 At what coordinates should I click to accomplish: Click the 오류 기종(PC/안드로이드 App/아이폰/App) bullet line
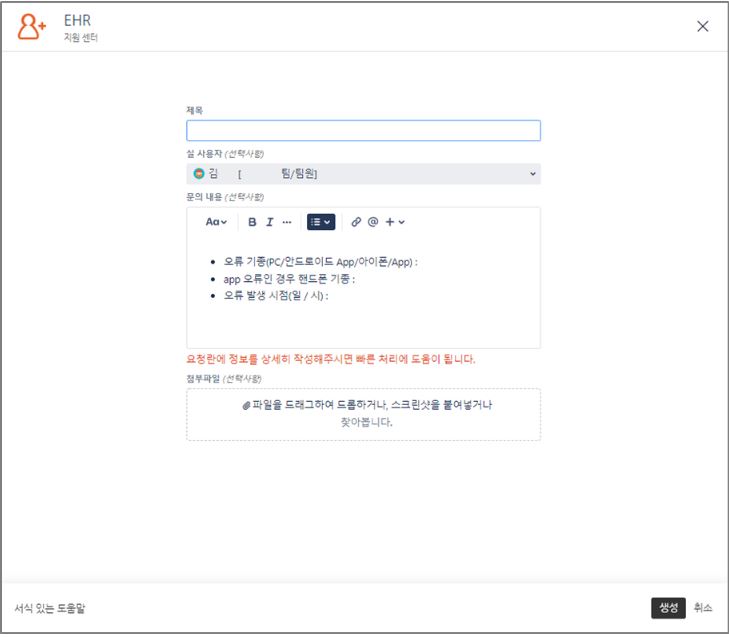click(320, 262)
